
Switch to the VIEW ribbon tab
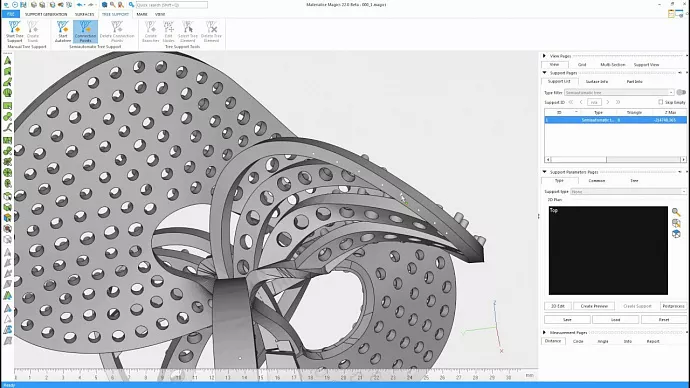click(160, 14)
